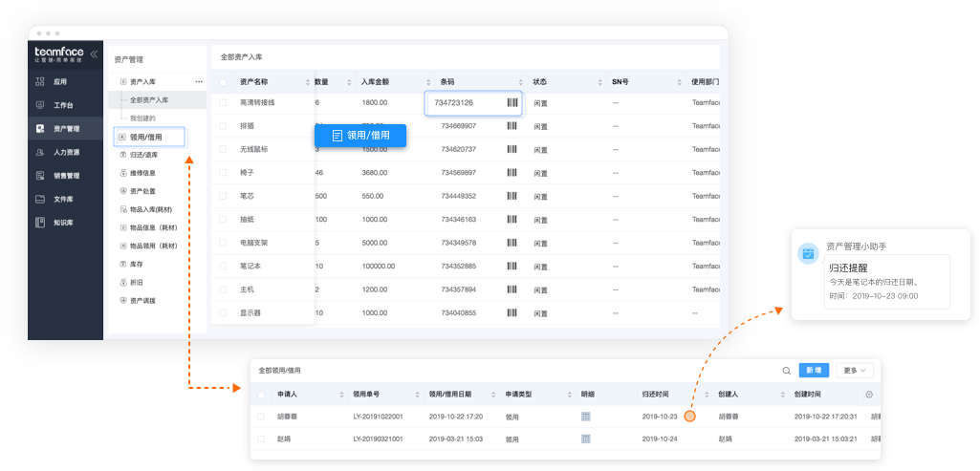Toggle select-all checkbox in 申请人 header
The image size is (980, 471).
(261, 395)
